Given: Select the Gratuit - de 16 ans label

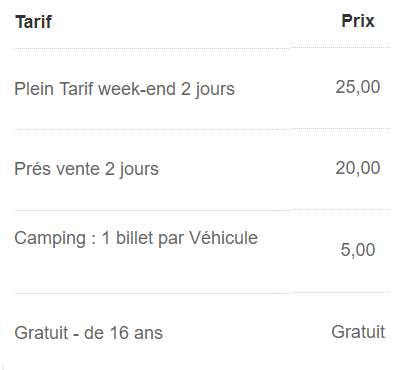Looking at the screenshot, I should [x=88, y=333].
